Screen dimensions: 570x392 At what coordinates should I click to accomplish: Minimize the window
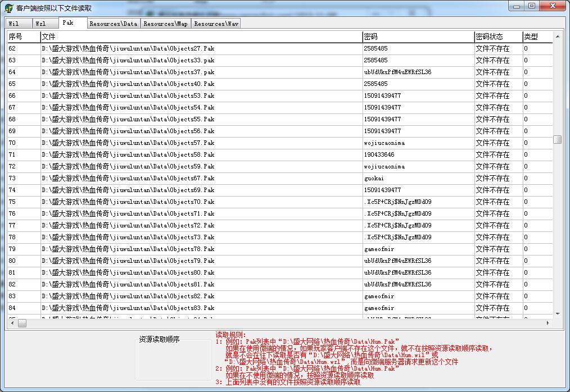click(517, 6)
